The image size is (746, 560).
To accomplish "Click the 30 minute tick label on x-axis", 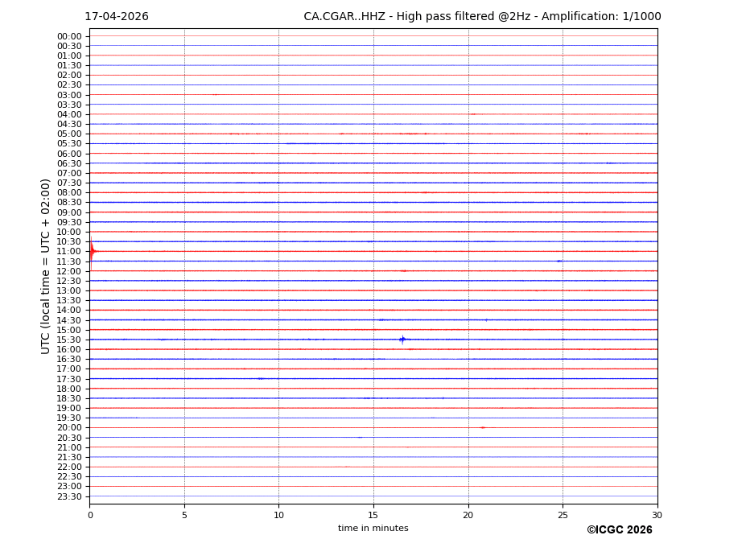I will click(657, 514).
